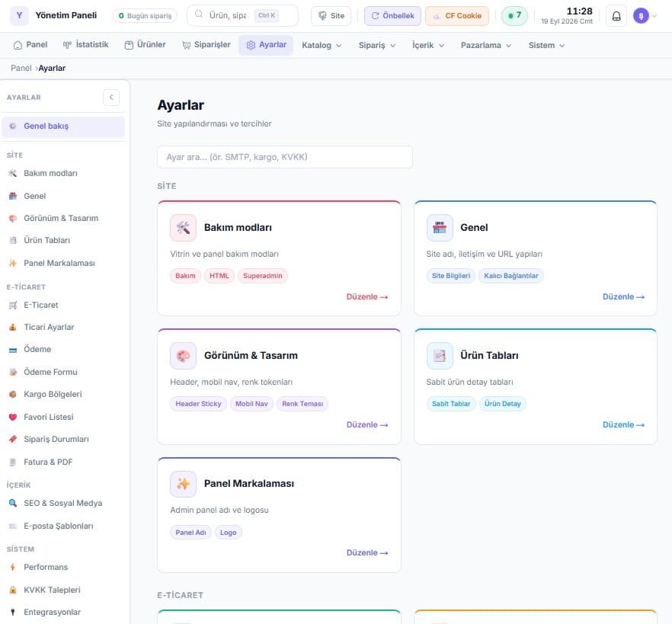This screenshot has width=672, height=624.
Task: Click the Ödeme card icon in sidebar
Action: click(x=13, y=350)
